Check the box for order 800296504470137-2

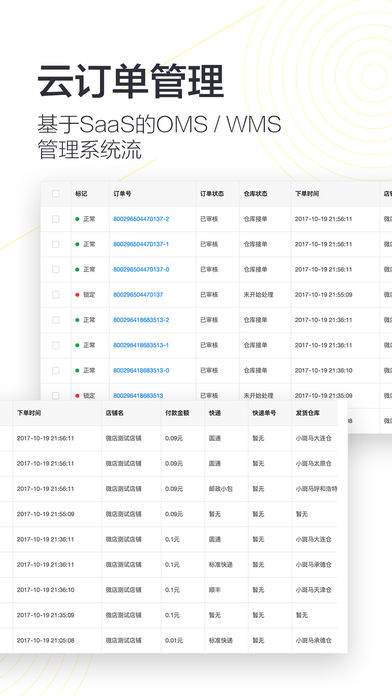click(55, 219)
